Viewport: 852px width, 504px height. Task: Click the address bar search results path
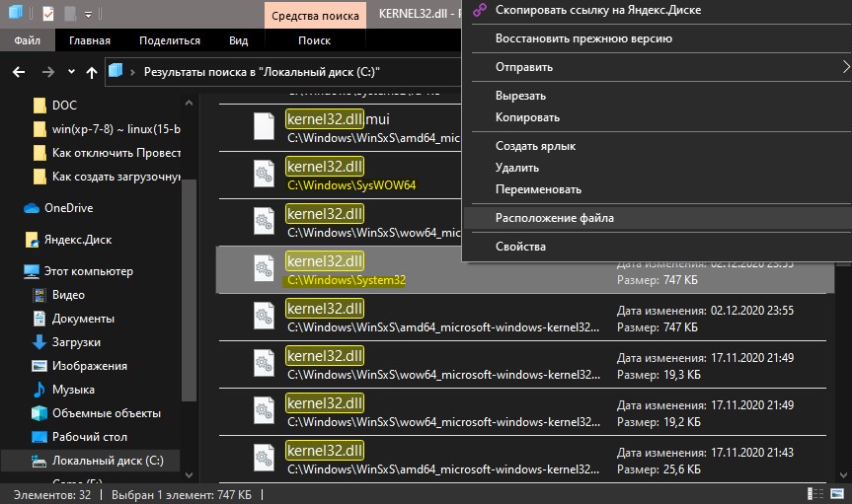(262, 72)
